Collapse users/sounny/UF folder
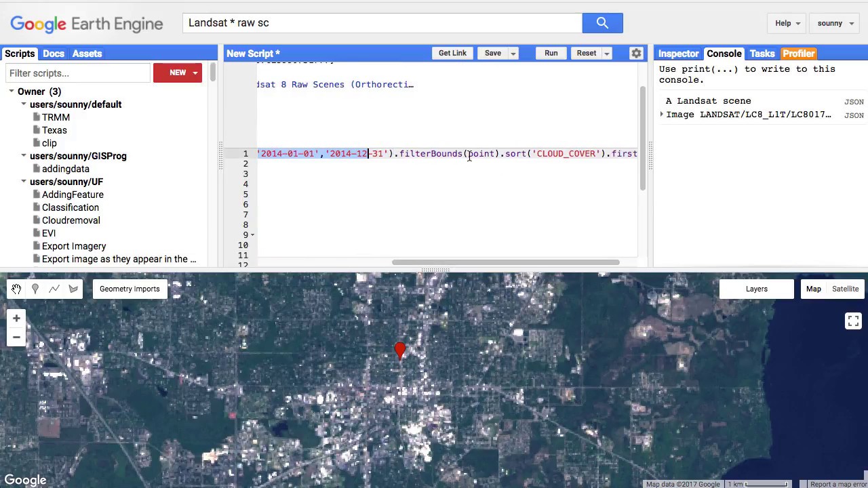Screen dimensions: 868x488 [x=24, y=182]
